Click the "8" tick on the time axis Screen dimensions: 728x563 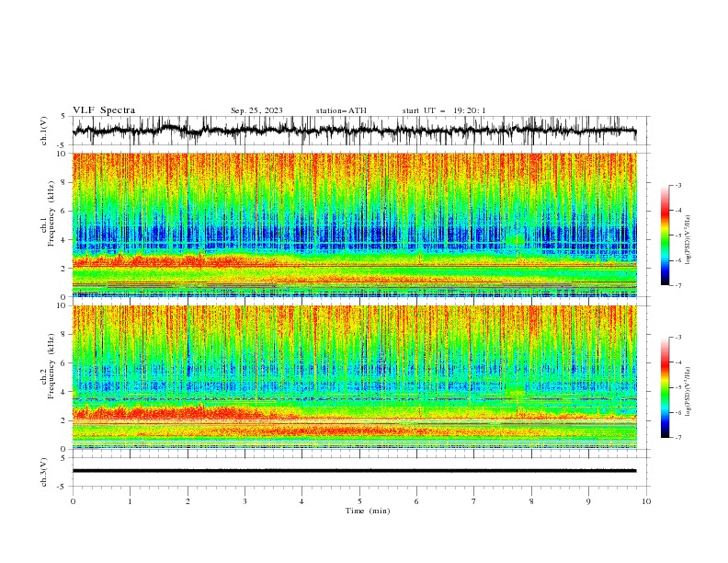tap(531, 501)
